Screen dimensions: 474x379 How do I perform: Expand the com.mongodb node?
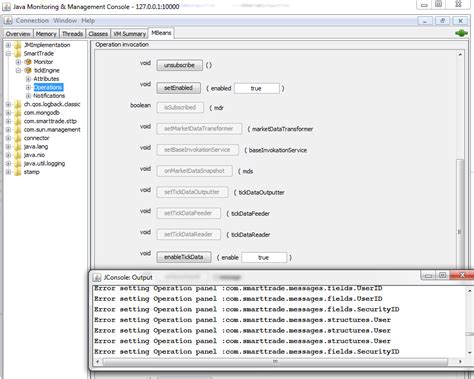[x=8, y=113]
